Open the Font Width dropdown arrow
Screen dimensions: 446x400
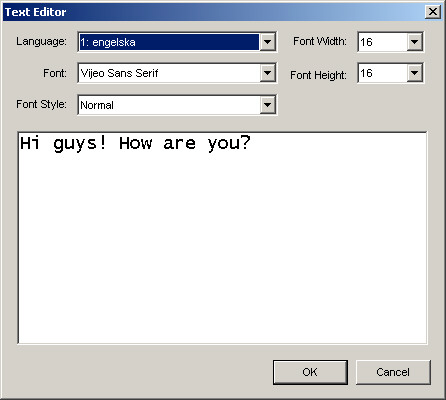pos(414,42)
